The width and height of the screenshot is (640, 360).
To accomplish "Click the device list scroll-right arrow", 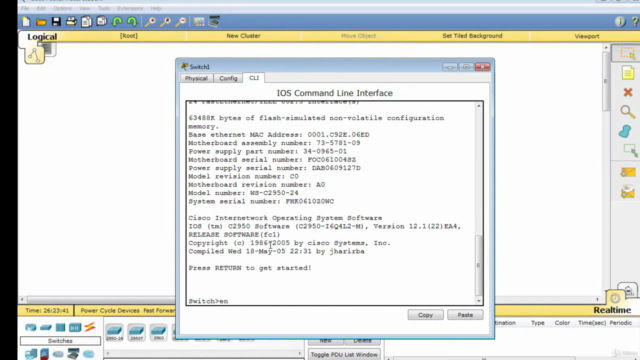I will pyautogui.click(x=300, y=353).
